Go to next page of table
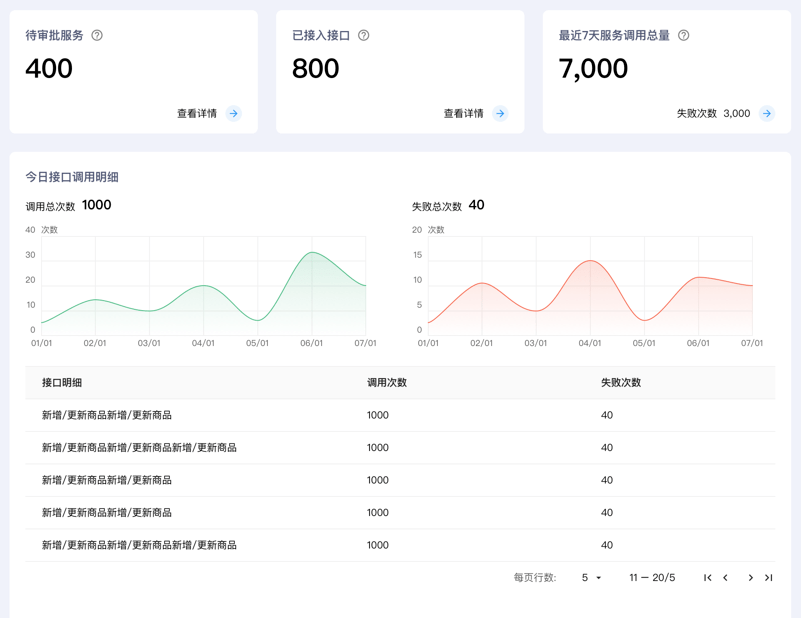 [750, 578]
